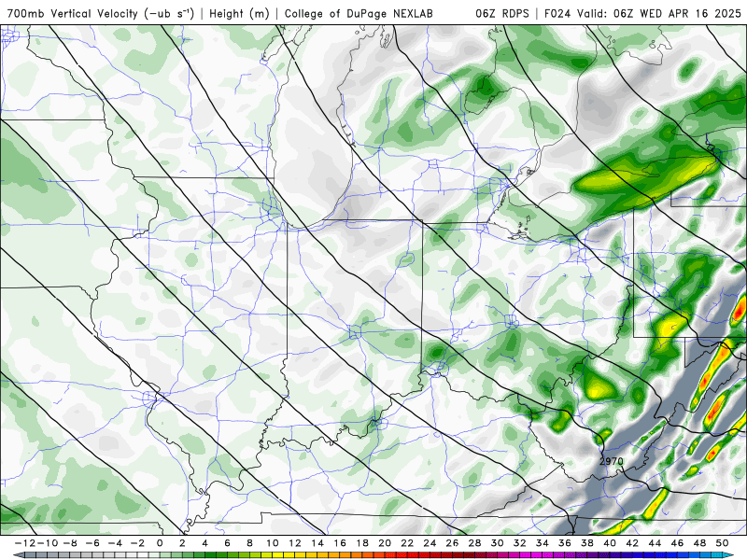Select the '38' color scale label

587,543
